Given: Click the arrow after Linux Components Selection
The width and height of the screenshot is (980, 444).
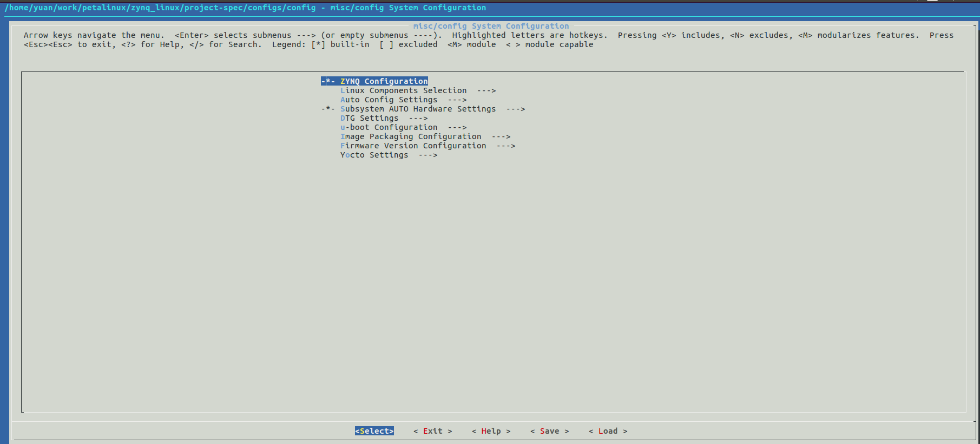Looking at the screenshot, I should [x=486, y=90].
